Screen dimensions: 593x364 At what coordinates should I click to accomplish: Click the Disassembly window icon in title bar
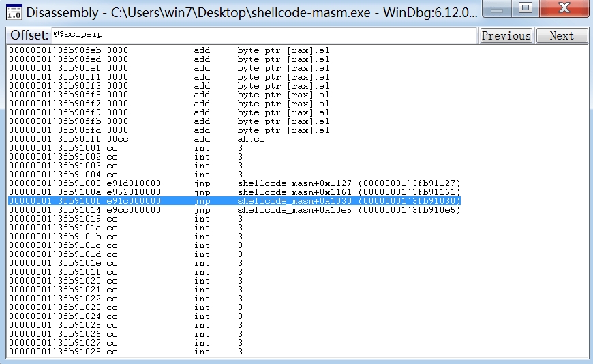pos(14,12)
